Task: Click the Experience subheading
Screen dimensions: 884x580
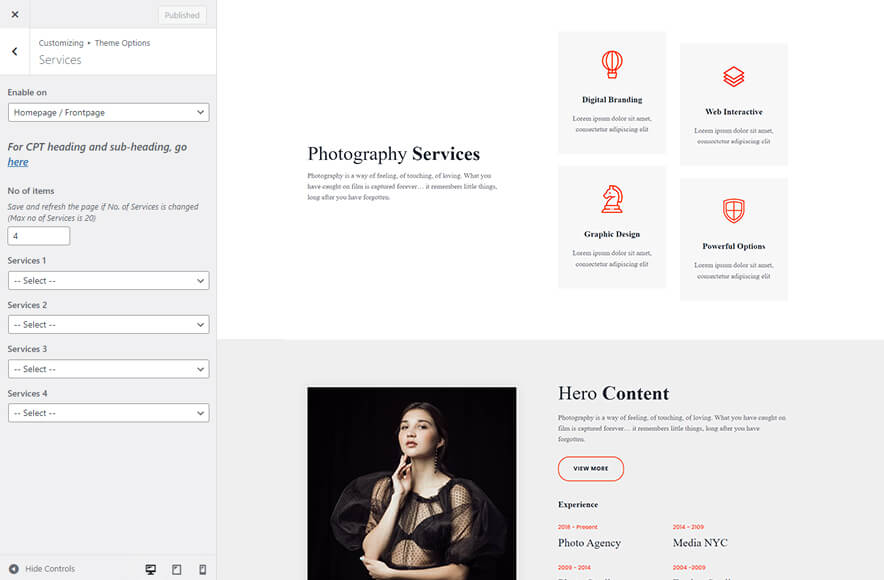Action: [x=578, y=504]
